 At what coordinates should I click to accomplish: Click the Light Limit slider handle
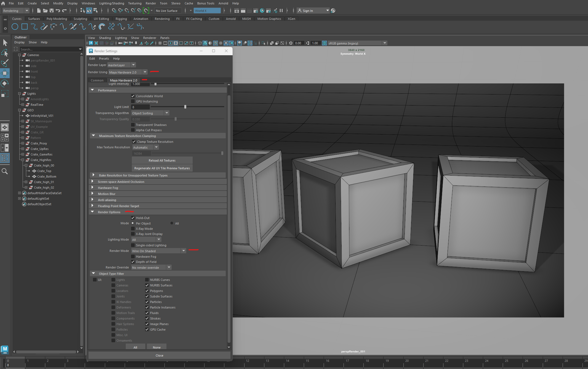coord(185,107)
